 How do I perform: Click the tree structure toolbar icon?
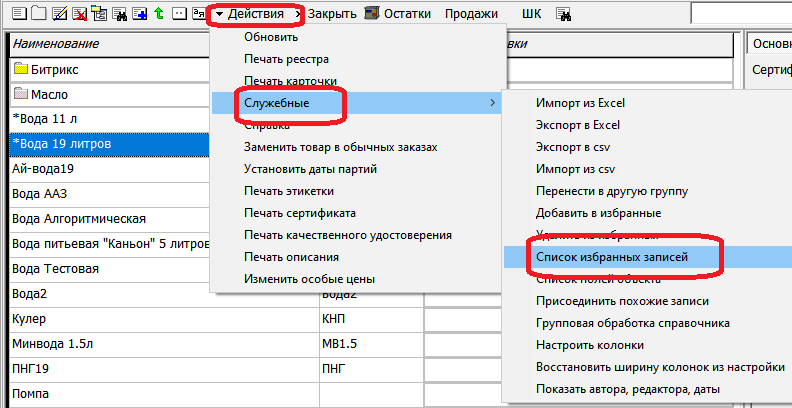coord(98,14)
